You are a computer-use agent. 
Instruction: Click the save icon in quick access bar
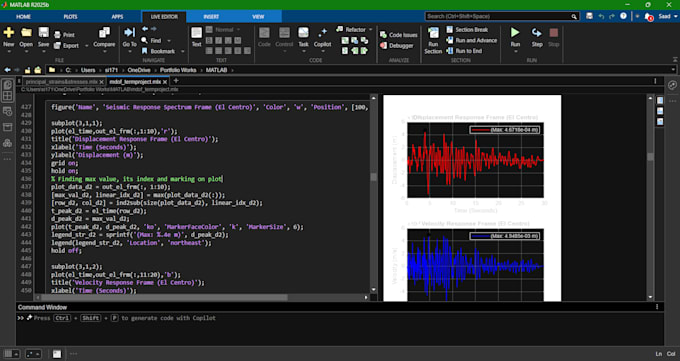[589, 16]
